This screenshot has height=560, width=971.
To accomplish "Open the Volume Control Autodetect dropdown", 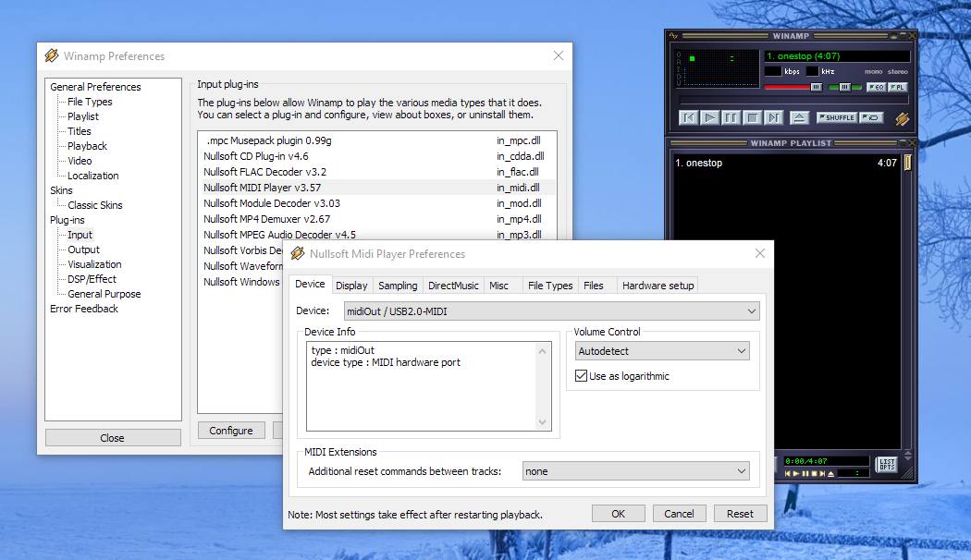I will [x=662, y=351].
